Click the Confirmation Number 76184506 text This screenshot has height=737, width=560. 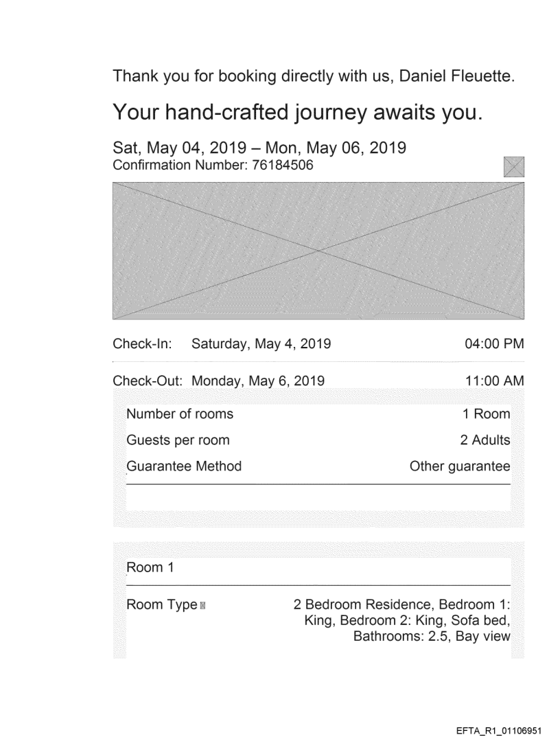(x=214, y=165)
